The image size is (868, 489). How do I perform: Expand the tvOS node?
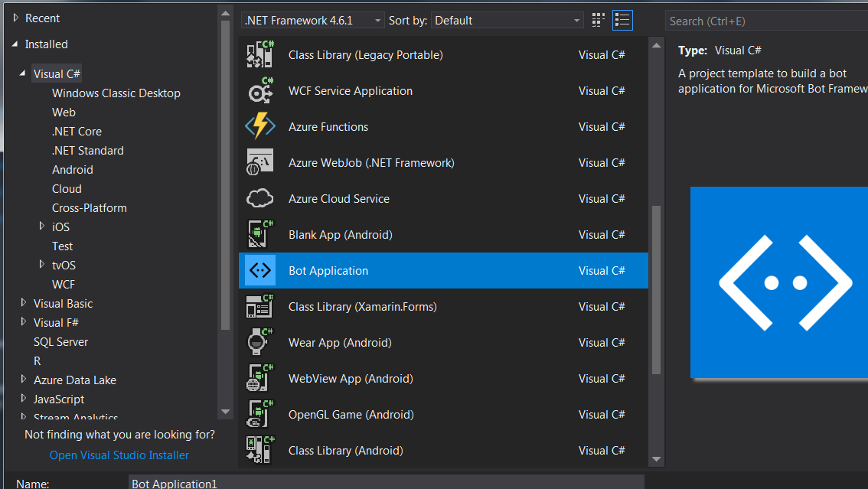pos(41,264)
